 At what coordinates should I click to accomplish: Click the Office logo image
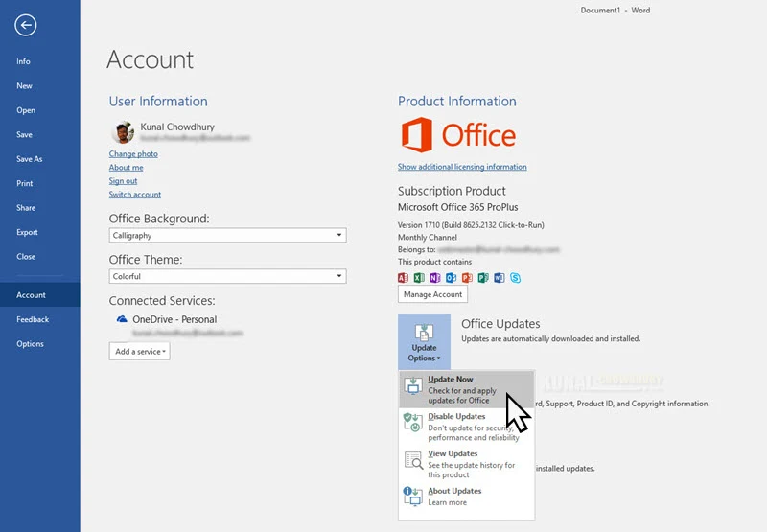[x=458, y=134]
